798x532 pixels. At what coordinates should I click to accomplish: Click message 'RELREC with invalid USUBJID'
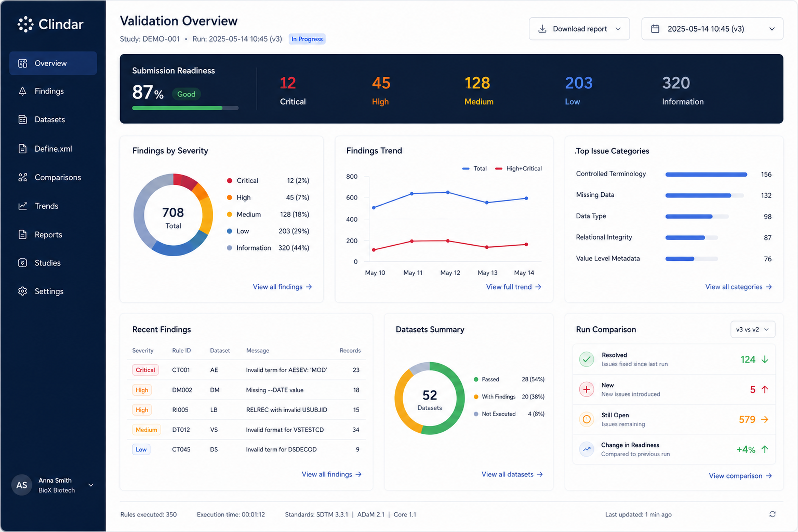tap(287, 410)
